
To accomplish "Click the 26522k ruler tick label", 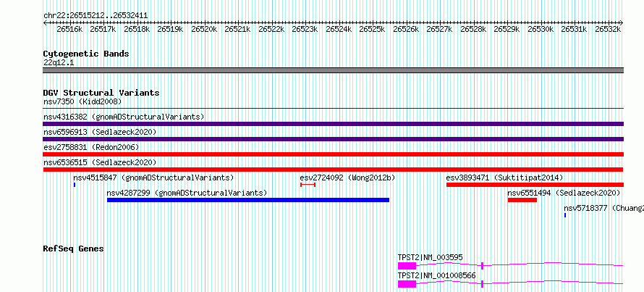I will [271, 29].
